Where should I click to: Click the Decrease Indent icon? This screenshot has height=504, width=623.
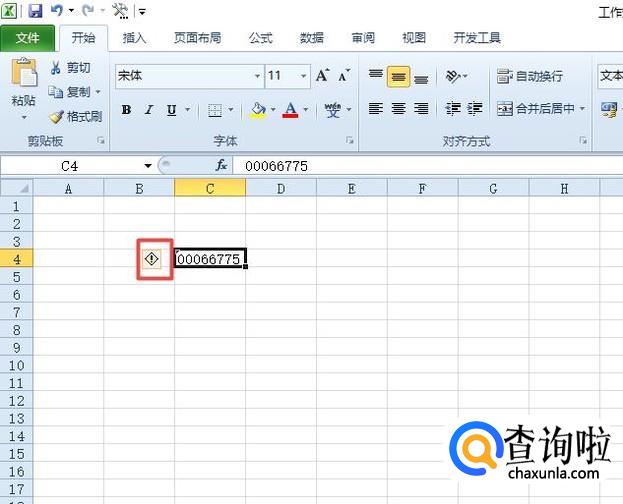point(453,109)
